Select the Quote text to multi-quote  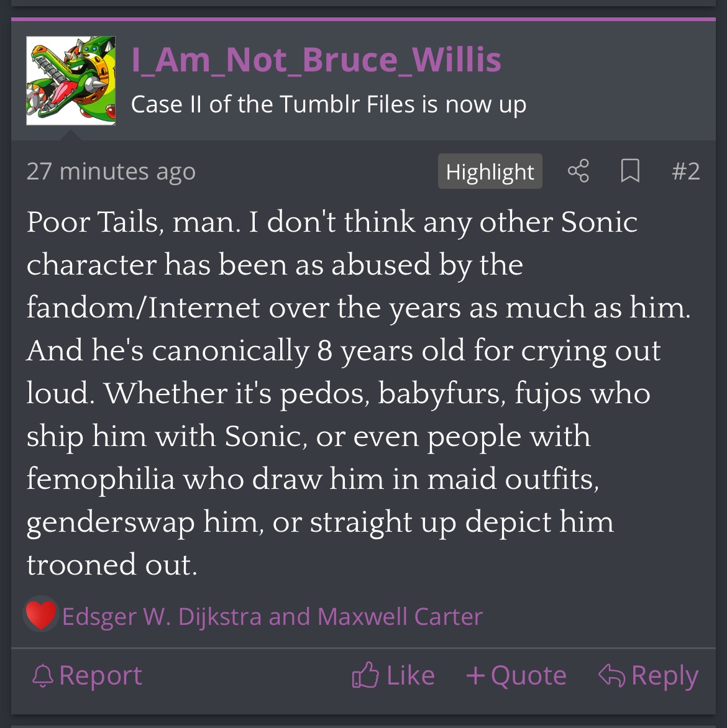pyautogui.click(x=528, y=676)
